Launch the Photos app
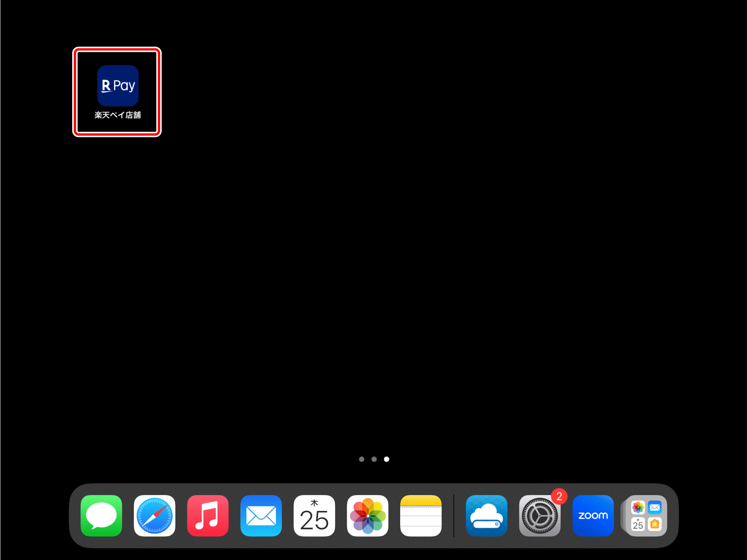 coord(367,516)
